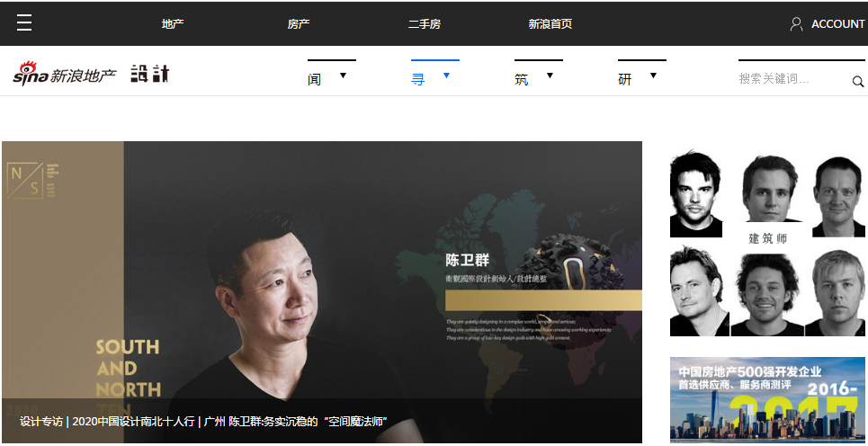Click the 設計 logo beside Sina branding
868x446 pixels.
[x=149, y=75]
